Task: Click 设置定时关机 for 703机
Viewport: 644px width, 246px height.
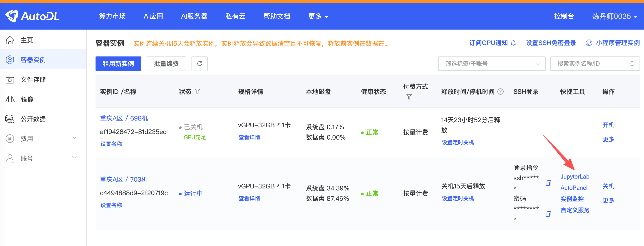Action: click(x=458, y=198)
